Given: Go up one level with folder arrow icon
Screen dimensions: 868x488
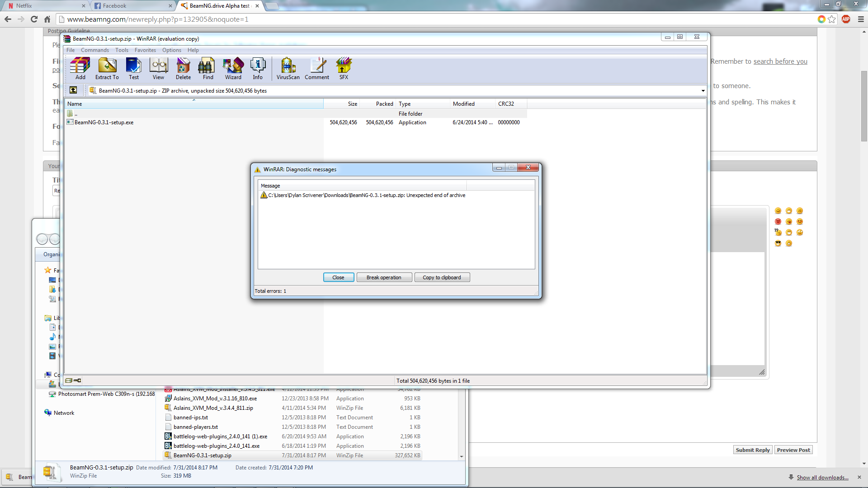Looking at the screenshot, I should pyautogui.click(x=73, y=90).
